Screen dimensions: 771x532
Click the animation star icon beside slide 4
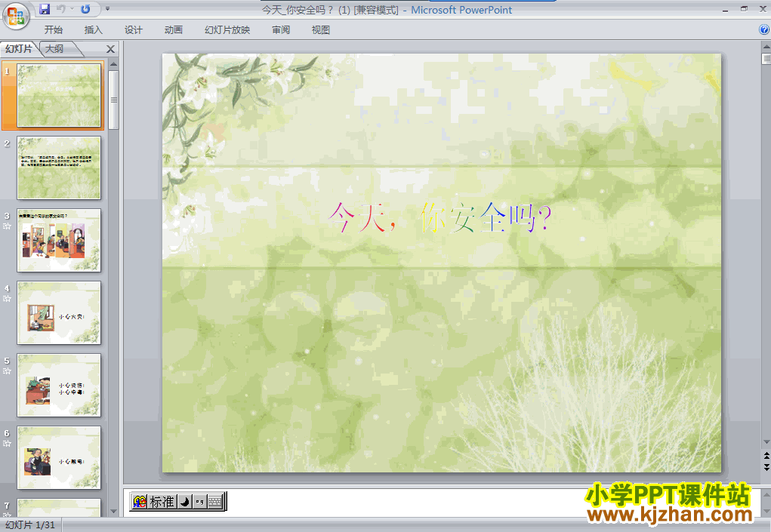click(7, 299)
